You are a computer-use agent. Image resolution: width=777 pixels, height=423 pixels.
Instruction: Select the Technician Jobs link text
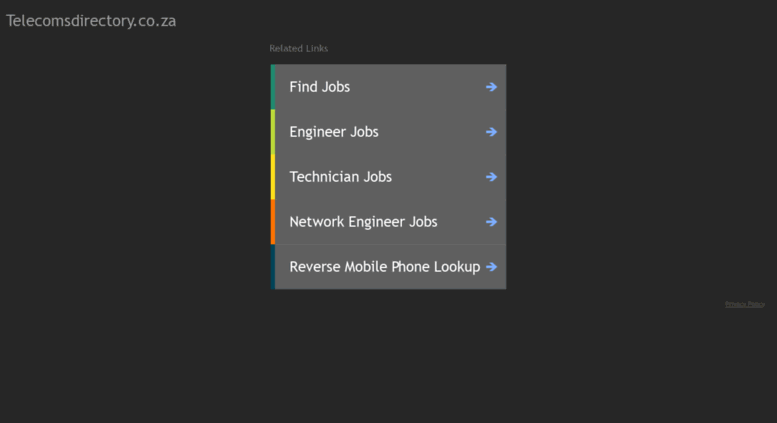click(340, 177)
